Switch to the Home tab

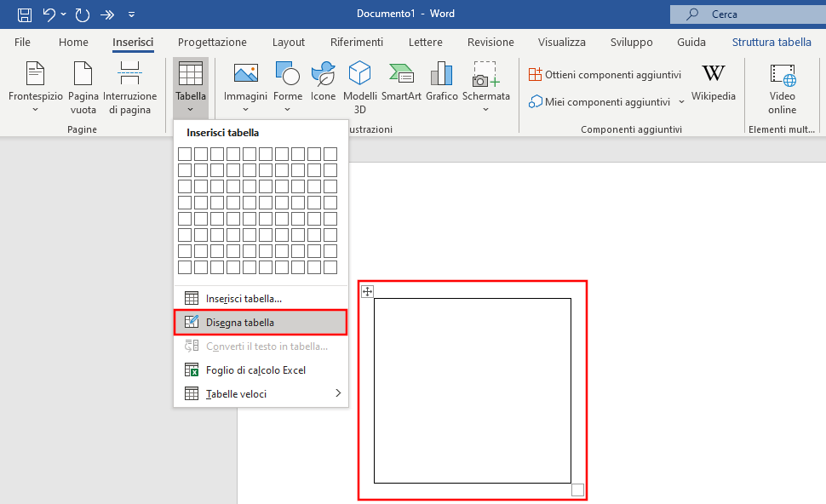(73, 42)
